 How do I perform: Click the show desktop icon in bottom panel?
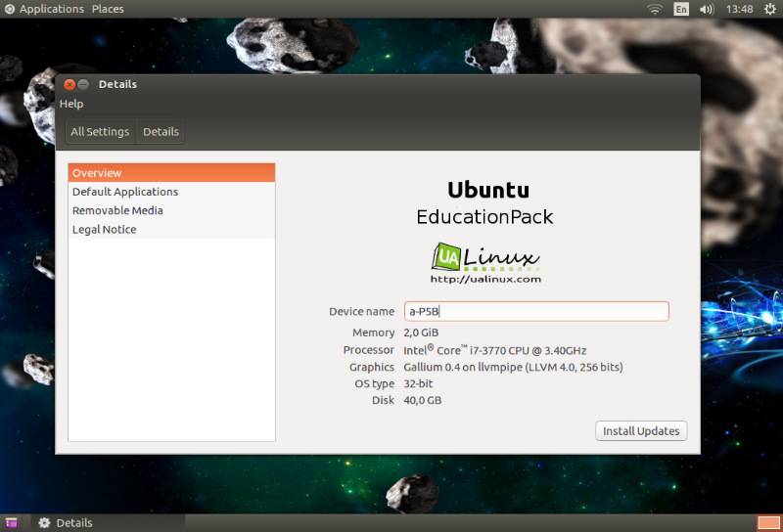pos(11,522)
